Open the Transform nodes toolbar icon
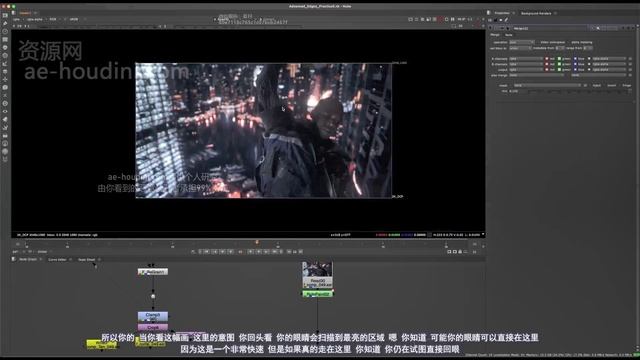Screen dimensions: 640x360 click(x=5, y=80)
